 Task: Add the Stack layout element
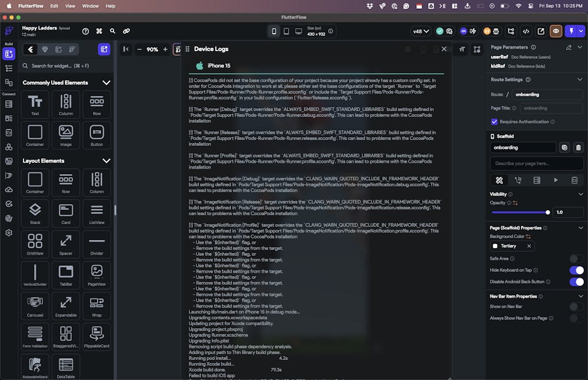(35, 213)
